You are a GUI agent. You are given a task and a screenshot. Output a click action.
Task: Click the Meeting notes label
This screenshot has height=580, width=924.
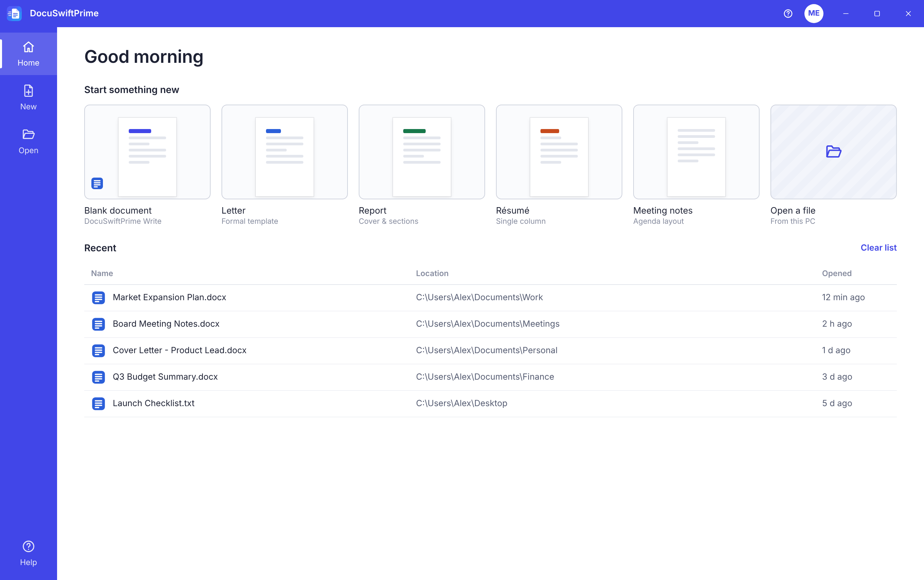point(663,211)
